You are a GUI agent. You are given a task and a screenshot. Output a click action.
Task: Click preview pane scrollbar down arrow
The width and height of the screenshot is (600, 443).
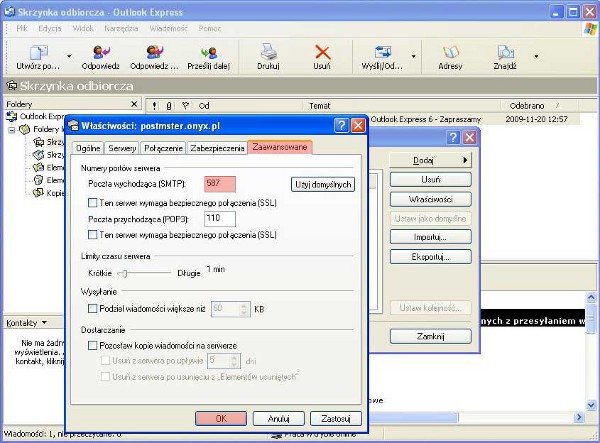click(x=591, y=405)
